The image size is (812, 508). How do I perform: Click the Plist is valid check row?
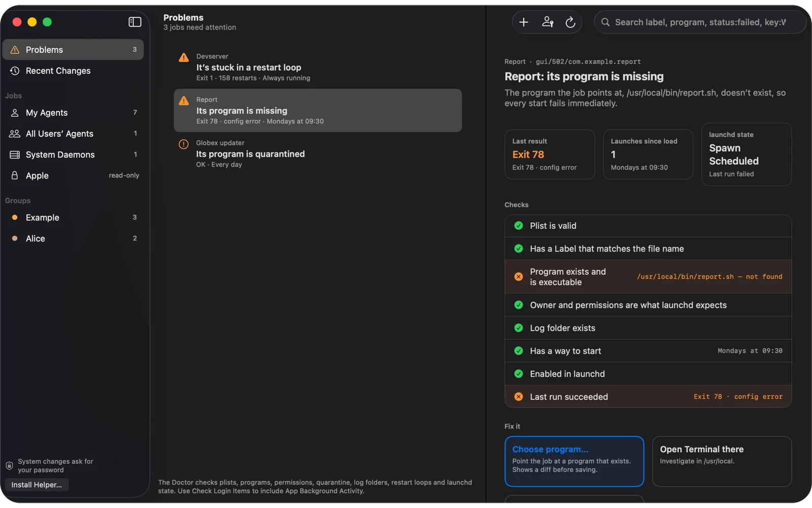click(648, 226)
